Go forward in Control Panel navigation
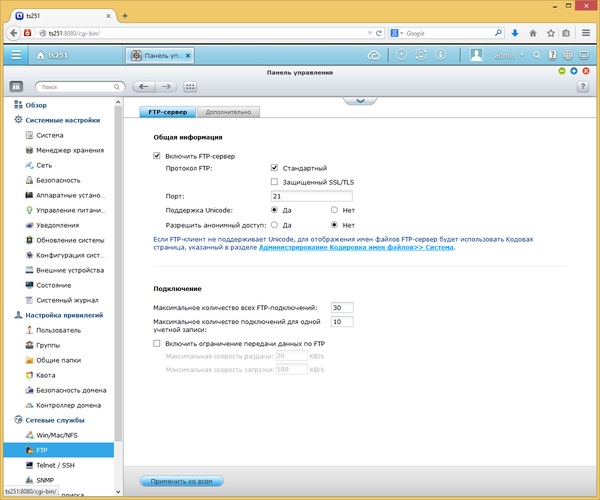600x500 pixels. coord(166,87)
